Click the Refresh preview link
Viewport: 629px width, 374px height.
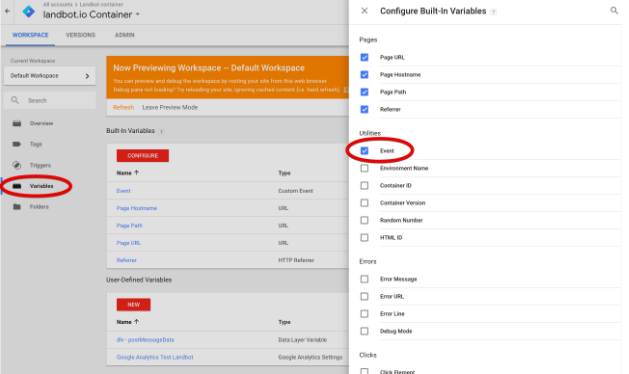click(x=124, y=107)
